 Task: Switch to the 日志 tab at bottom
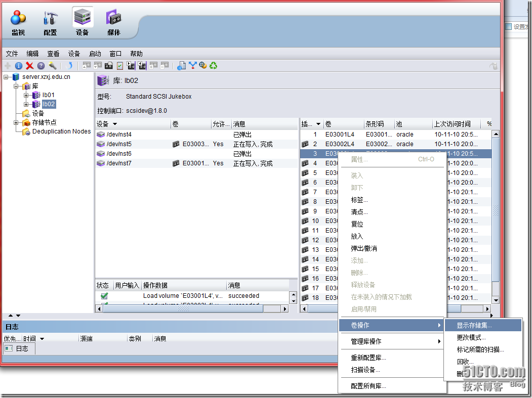[19, 348]
